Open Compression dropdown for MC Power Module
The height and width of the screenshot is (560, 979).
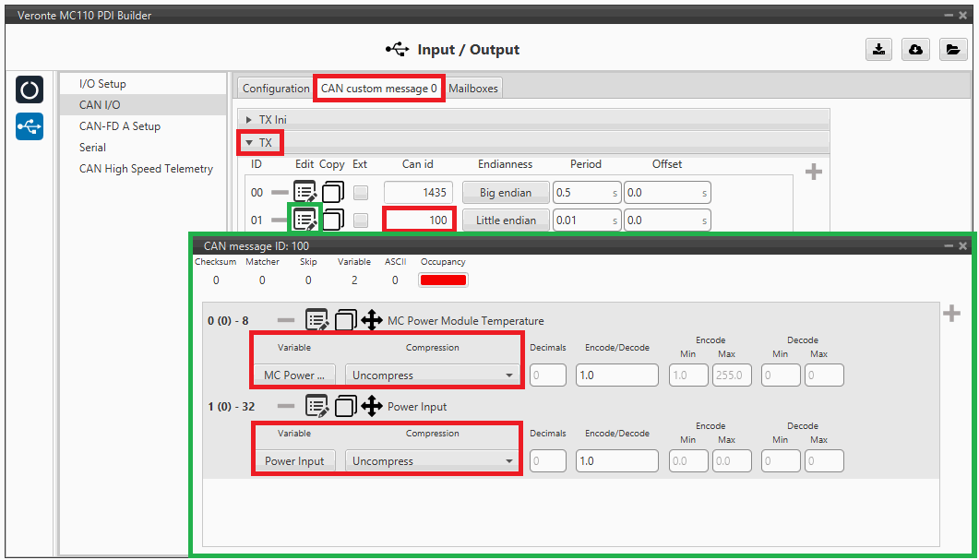coord(432,375)
